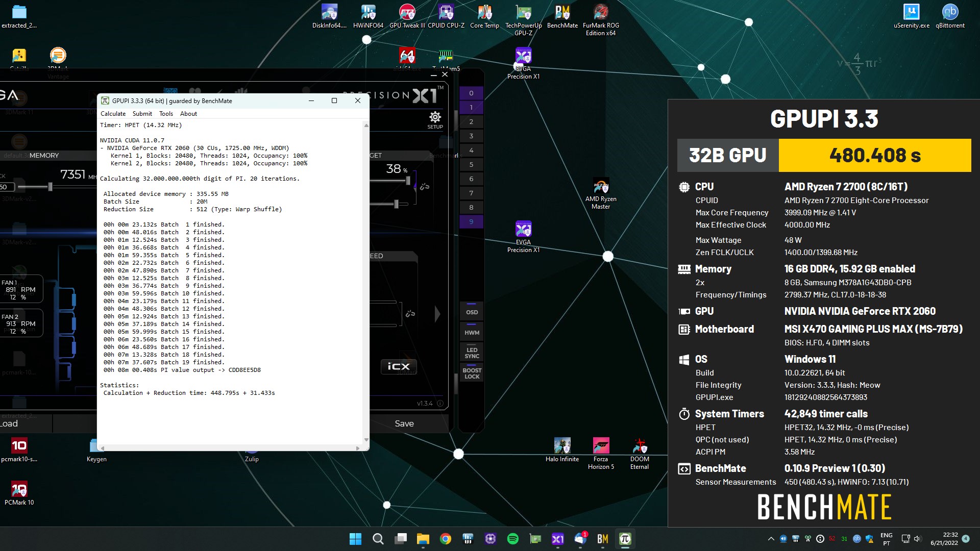Show hidden system tray icons chevron

[x=771, y=539]
